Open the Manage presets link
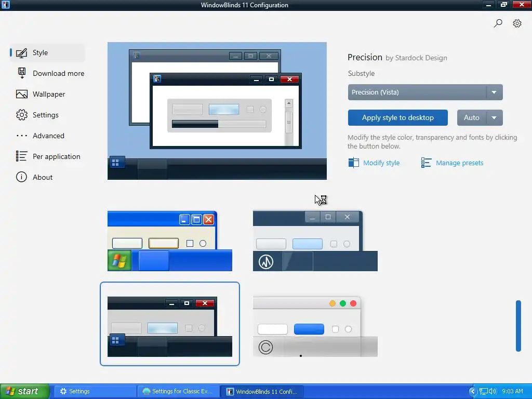The width and height of the screenshot is (532, 399). (x=459, y=163)
